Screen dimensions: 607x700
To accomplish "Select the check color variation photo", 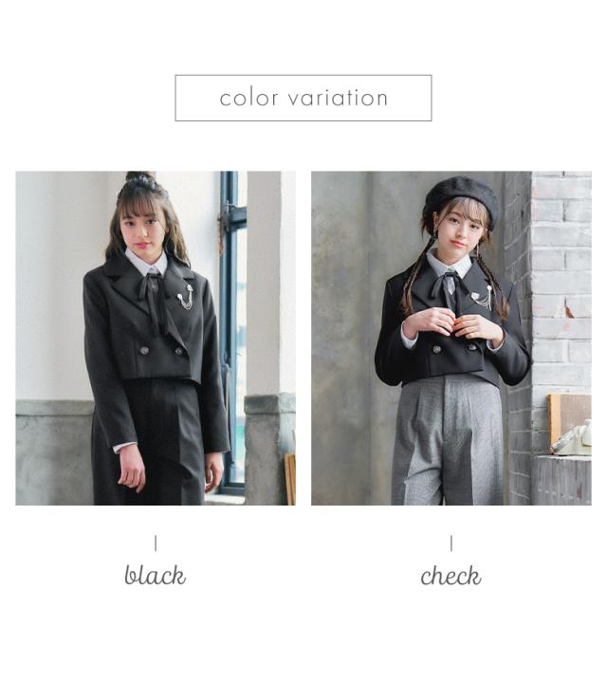I will coord(451,338).
